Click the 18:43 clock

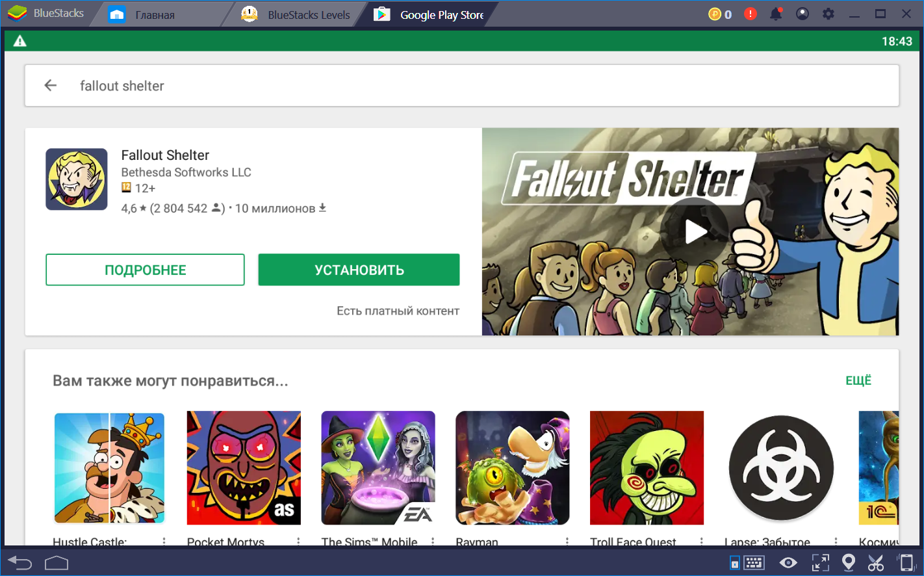click(x=897, y=41)
